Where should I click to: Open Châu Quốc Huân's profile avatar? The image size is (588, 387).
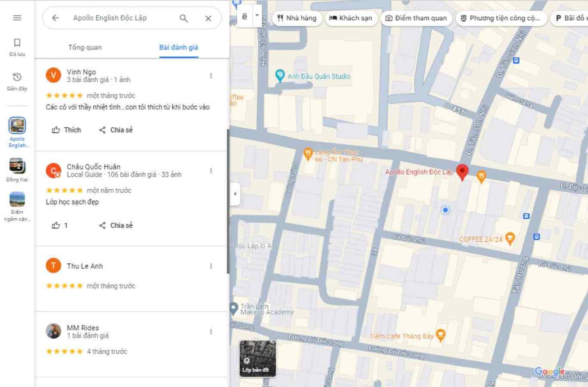pos(53,170)
